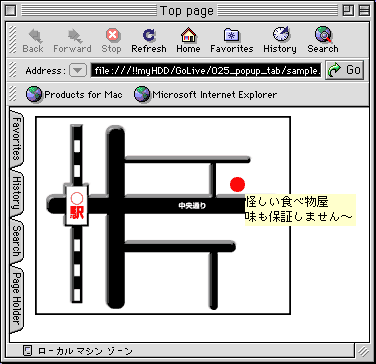This screenshot has height=364, width=376.
Task: Open the Products for Mac link
Action: (74, 95)
